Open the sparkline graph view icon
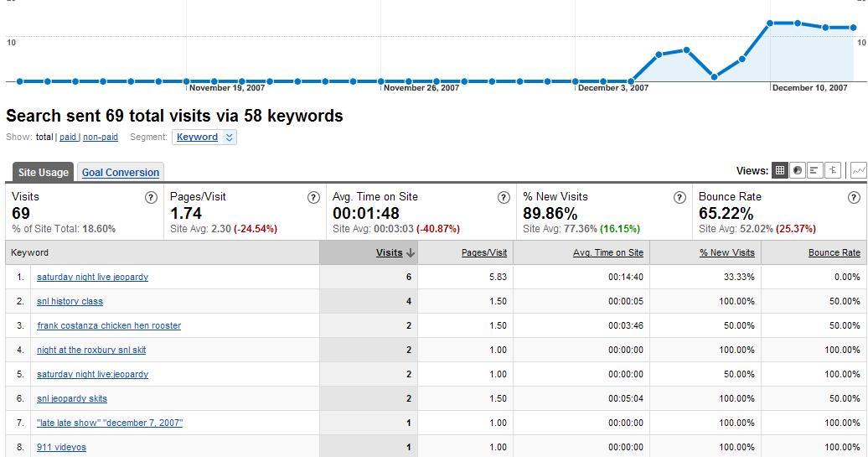Viewport: 868px width, 457px height. [x=858, y=170]
